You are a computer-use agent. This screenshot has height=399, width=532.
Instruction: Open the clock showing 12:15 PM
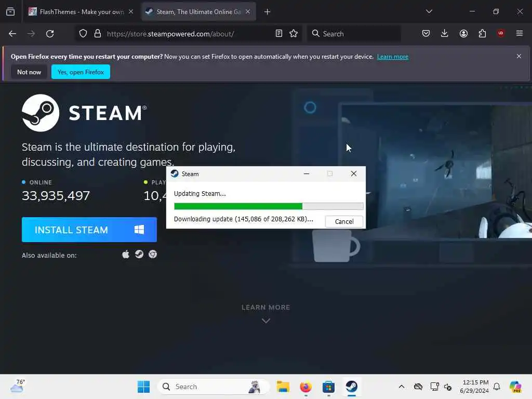tap(474, 387)
